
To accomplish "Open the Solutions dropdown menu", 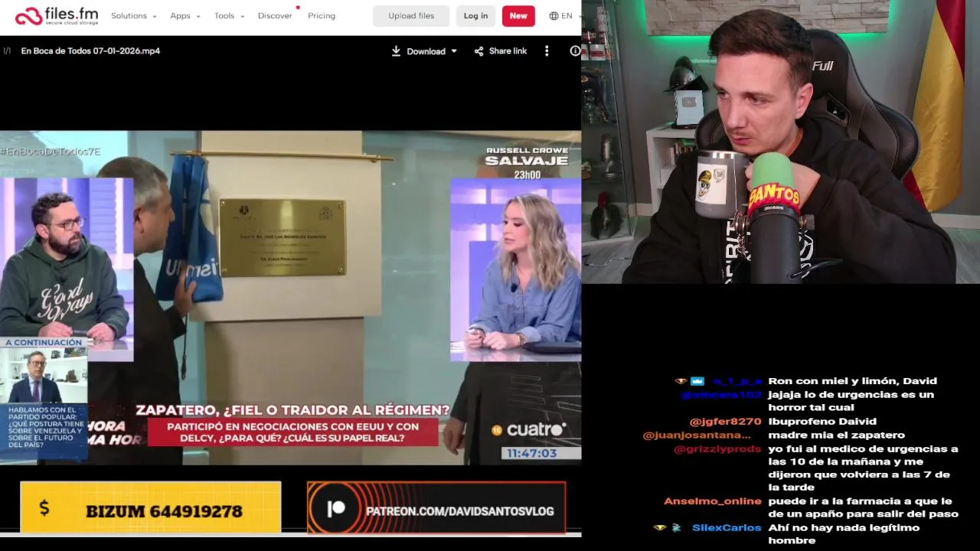I will 133,15.
